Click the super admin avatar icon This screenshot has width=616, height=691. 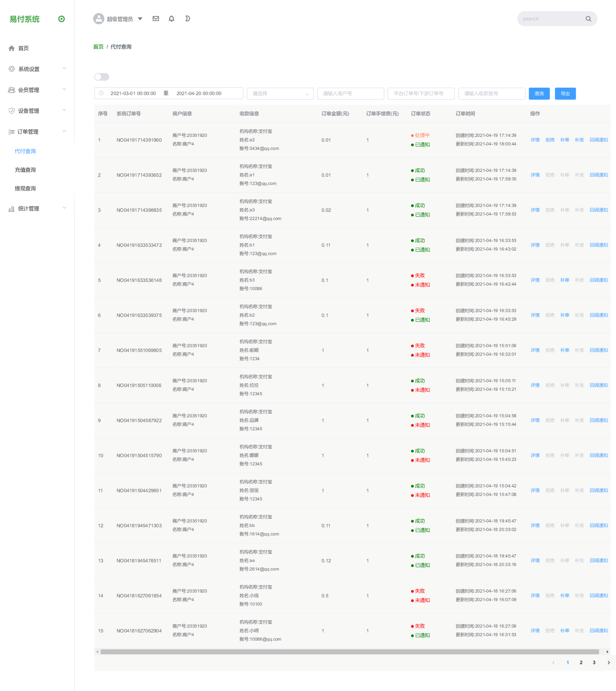point(99,19)
